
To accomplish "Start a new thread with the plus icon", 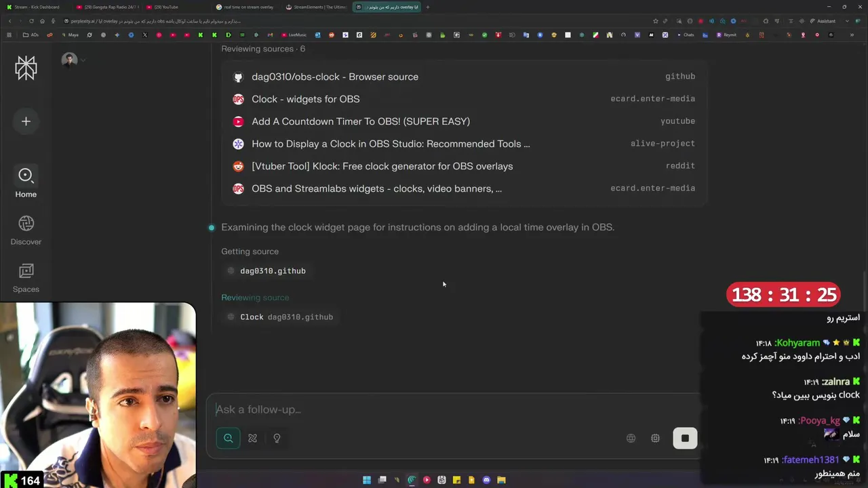I will [x=26, y=121].
